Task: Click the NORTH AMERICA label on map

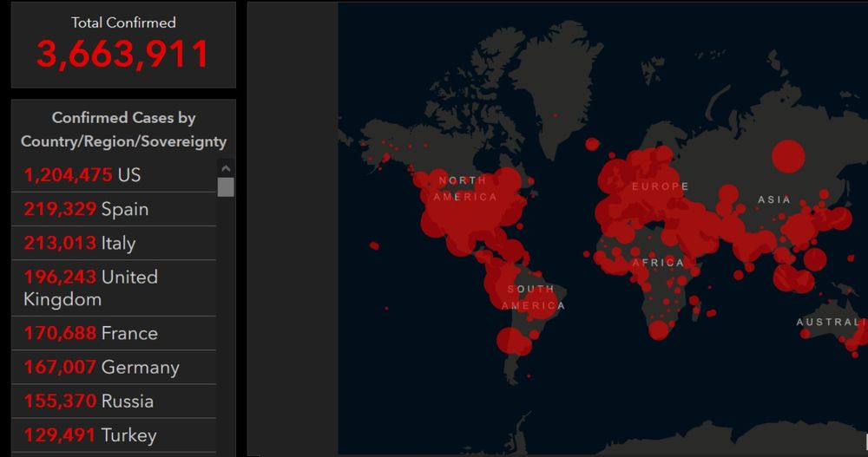Action: click(x=465, y=189)
